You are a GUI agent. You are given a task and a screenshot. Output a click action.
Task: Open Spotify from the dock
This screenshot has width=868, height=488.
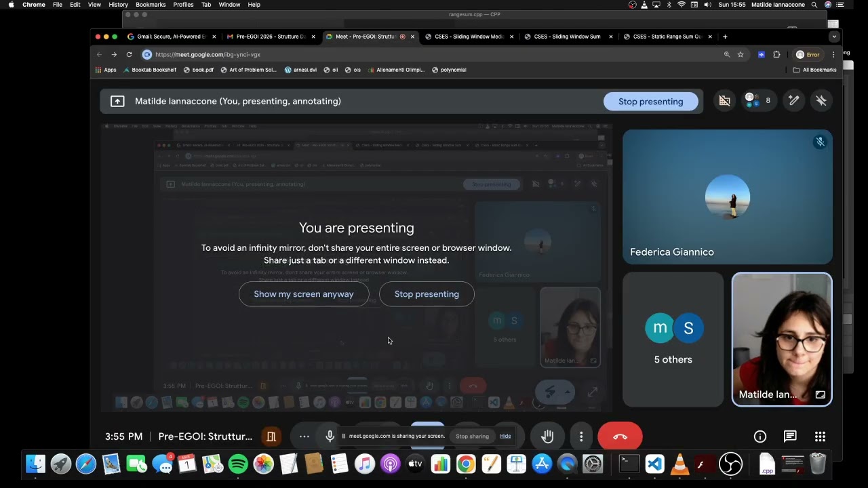(x=238, y=464)
